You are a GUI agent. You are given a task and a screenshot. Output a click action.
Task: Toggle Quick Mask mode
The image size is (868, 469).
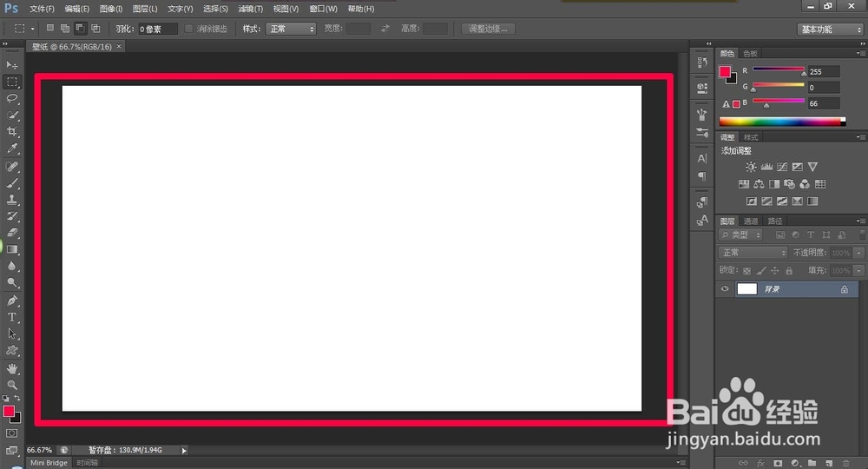click(x=11, y=433)
